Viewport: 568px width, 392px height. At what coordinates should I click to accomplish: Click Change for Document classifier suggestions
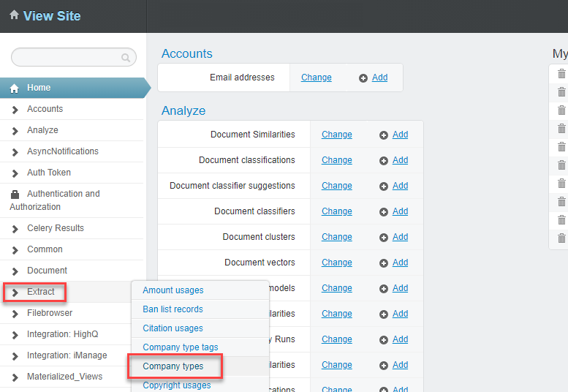pos(336,186)
